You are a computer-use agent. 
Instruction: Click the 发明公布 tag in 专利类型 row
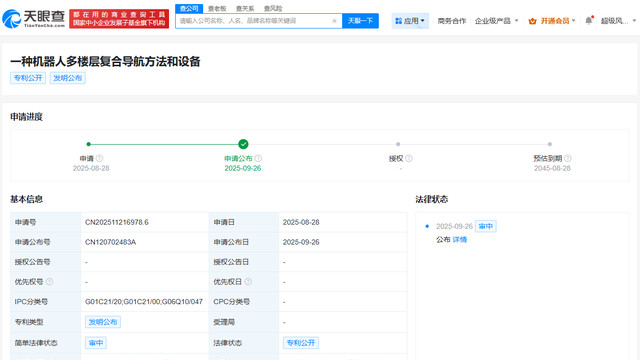(103, 322)
